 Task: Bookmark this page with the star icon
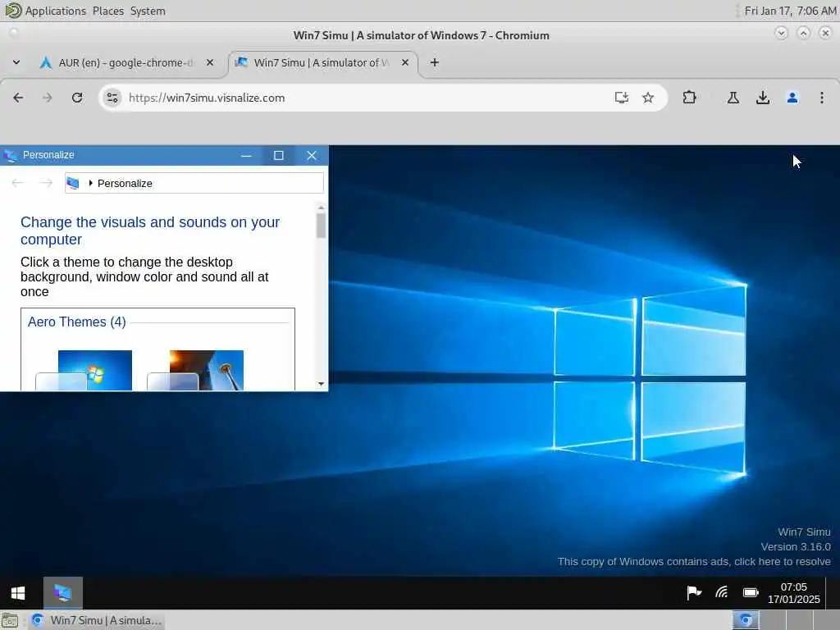[x=648, y=98]
